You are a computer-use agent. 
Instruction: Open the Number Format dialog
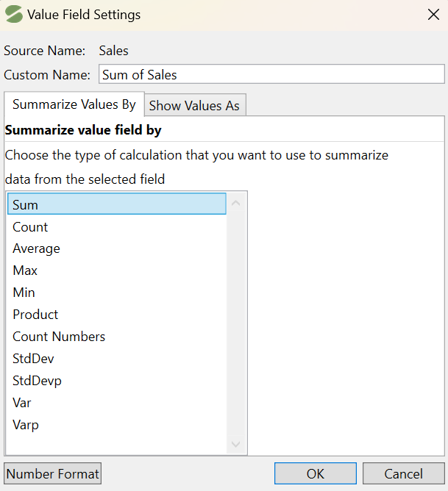click(53, 474)
